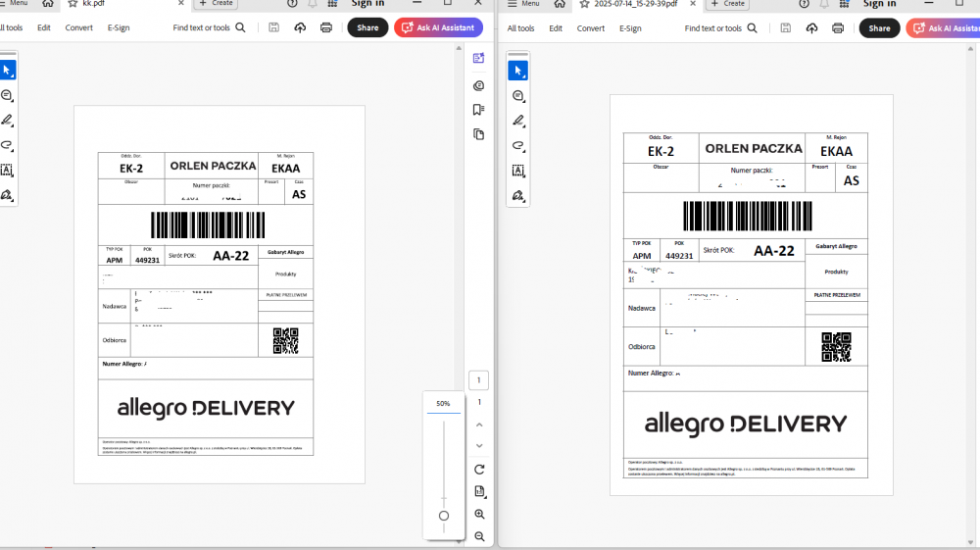The height and width of the screenshot is (550, 980).
Task: Open the comments panel in right rail
Action: tap(479, 85)
